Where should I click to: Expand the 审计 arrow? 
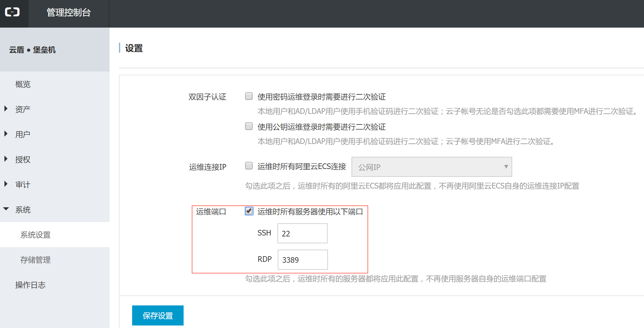tap(6, 184)
